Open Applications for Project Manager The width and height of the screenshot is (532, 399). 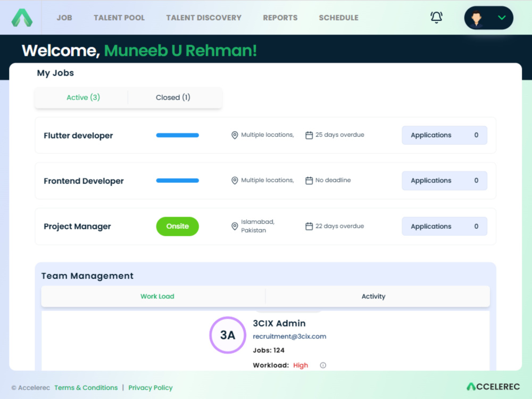click(x=444, y=226)
